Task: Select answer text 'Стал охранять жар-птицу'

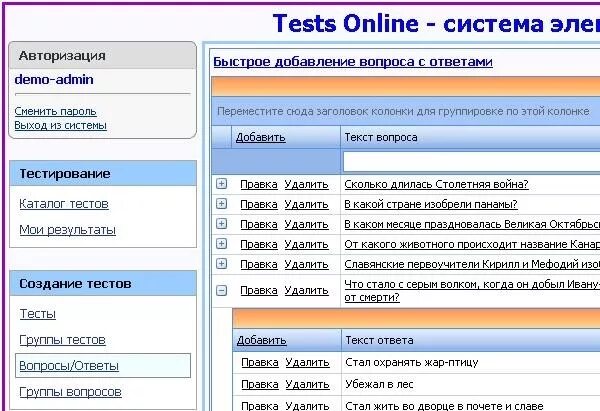Action: pyautogui.click(x=411, y=362)
